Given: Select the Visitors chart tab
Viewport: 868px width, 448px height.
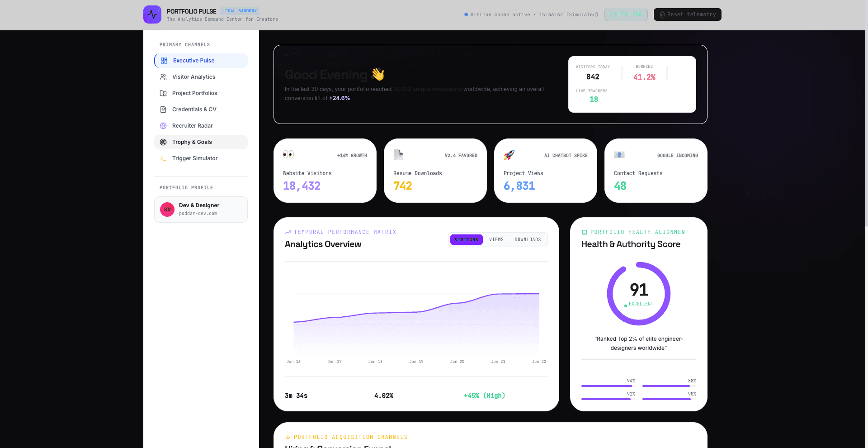Looking at the screenshot, I should pos(467,239).
